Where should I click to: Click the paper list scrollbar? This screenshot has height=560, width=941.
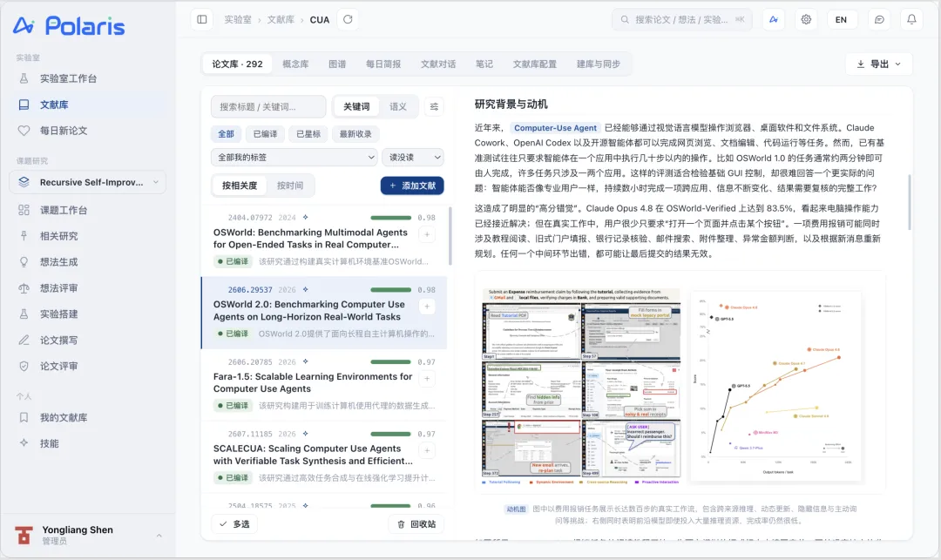(450, 236)
